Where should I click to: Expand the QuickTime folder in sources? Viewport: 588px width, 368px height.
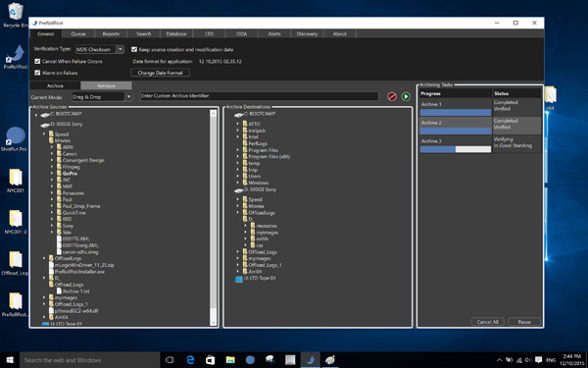click(x=52, y=213)
